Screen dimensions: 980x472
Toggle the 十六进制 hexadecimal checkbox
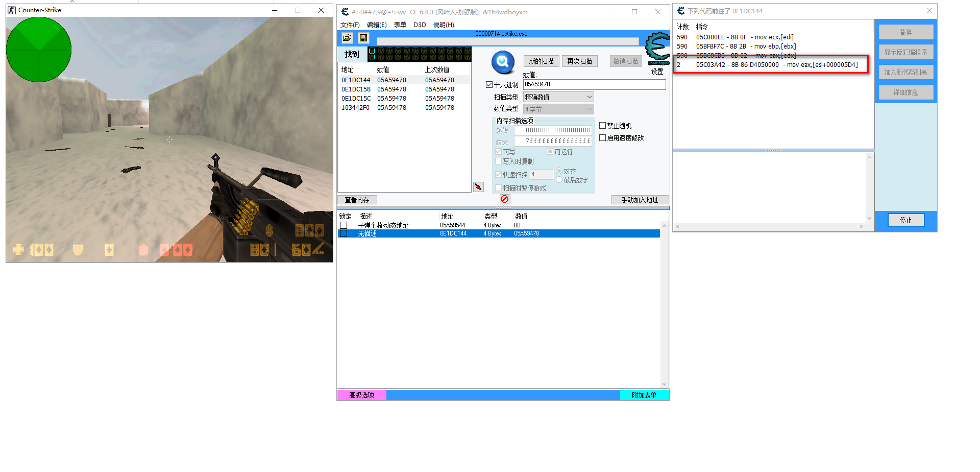489,85
